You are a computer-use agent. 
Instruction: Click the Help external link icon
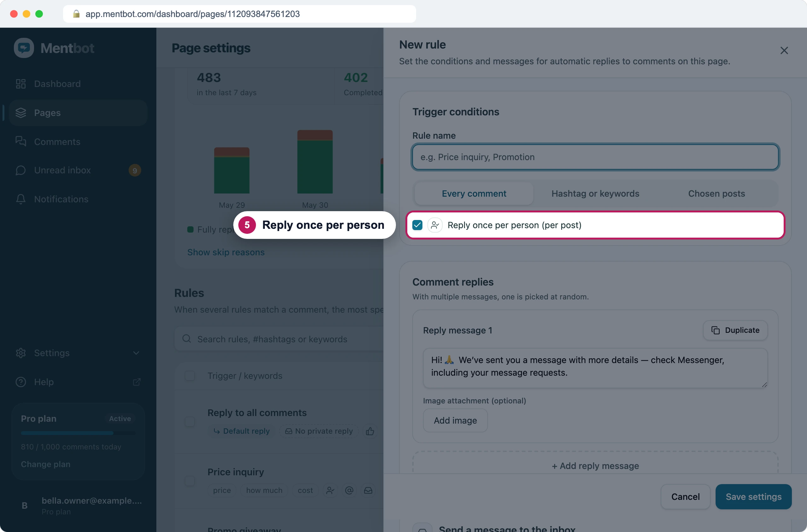tap(136, 382)
